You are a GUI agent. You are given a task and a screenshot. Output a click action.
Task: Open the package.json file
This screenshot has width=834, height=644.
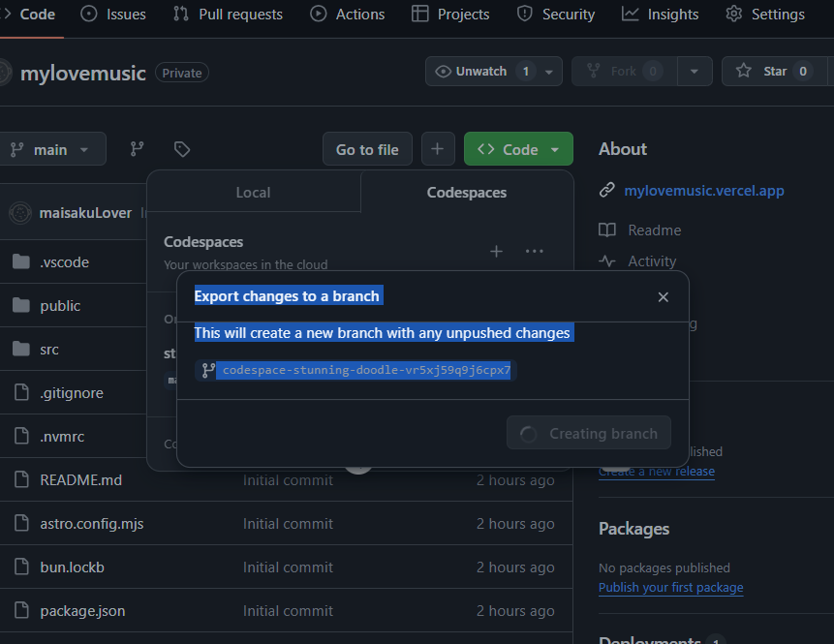tap(82, 611)
